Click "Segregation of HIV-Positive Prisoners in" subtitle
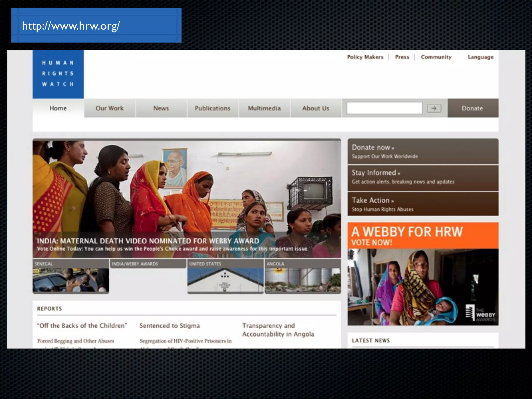 coord(185,341)
